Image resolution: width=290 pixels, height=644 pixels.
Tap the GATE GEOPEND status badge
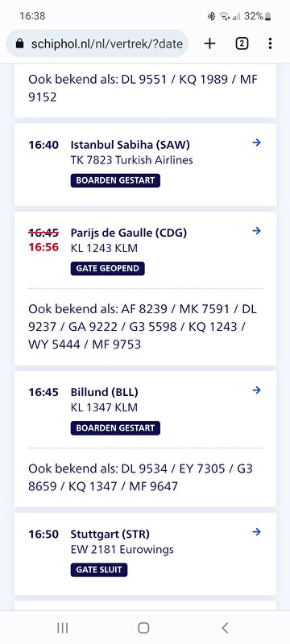108,269
